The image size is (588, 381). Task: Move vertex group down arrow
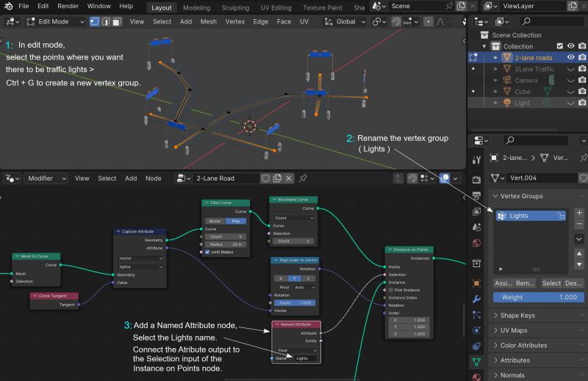coord(579,264)
